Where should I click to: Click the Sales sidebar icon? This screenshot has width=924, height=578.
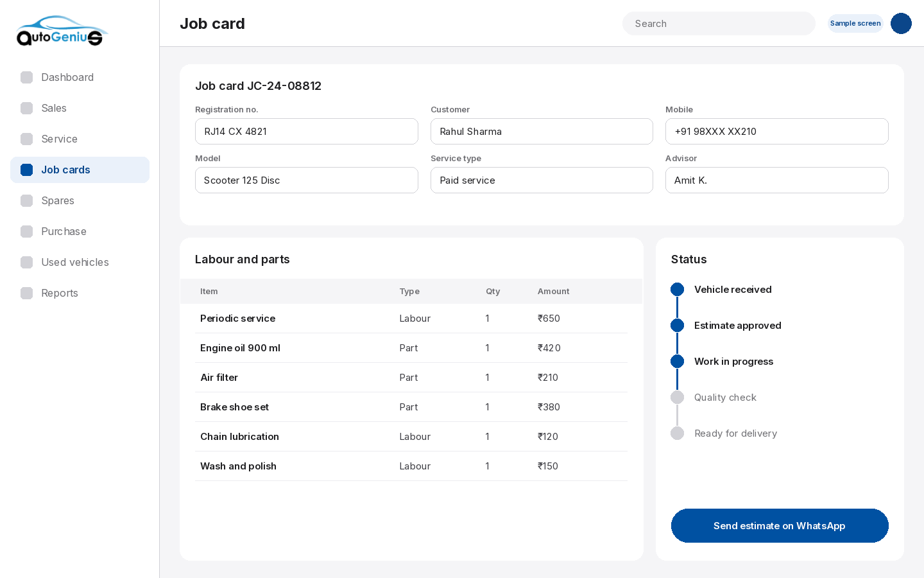(26, 108)
